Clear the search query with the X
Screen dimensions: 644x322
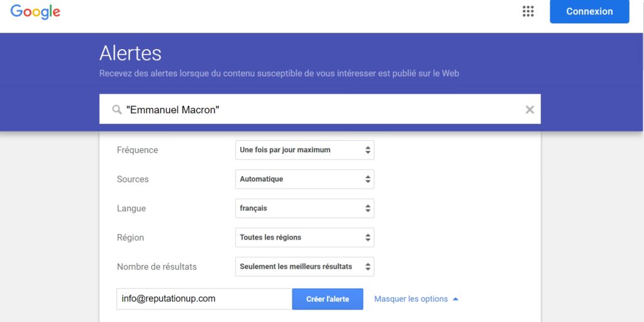tap(530, 109)
